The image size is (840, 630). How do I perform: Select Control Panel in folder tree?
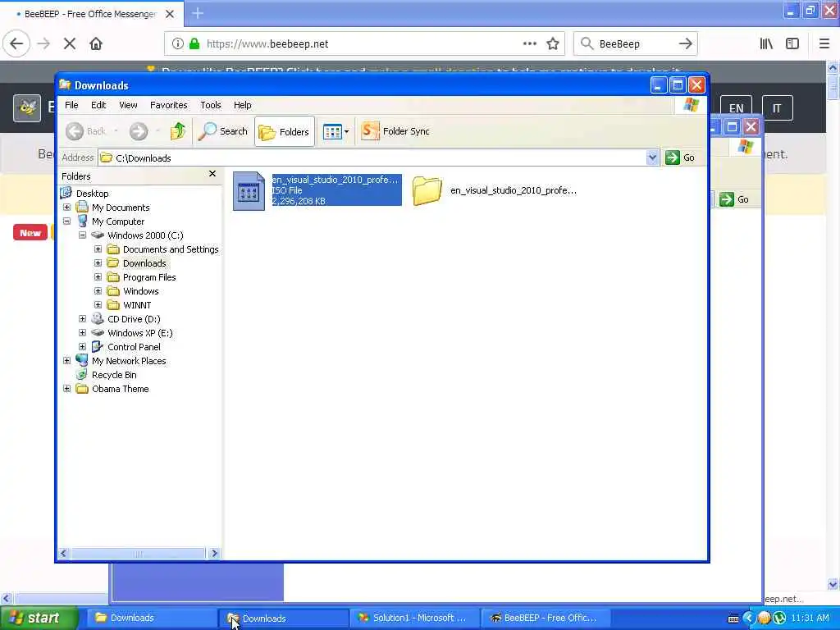point(134,347)
